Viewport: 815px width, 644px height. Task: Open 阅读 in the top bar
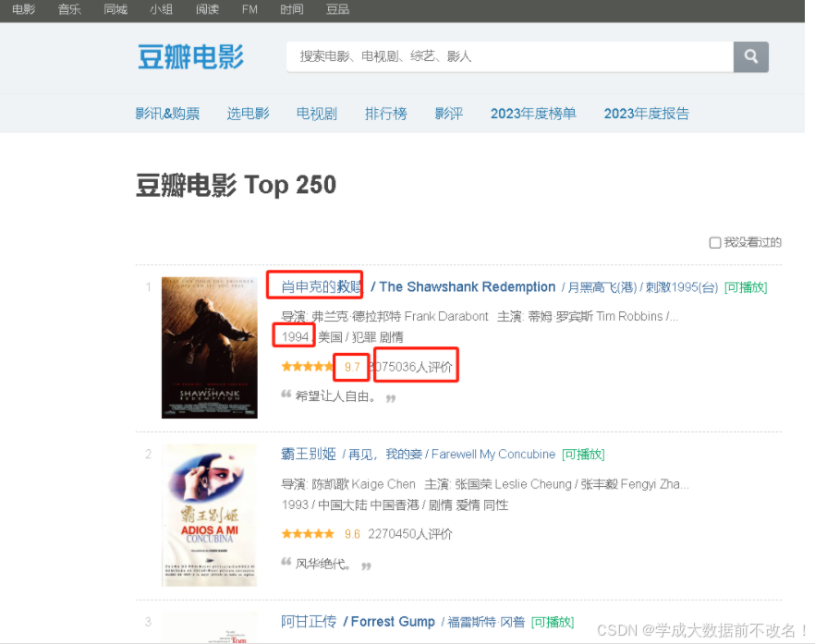point(207,9)
